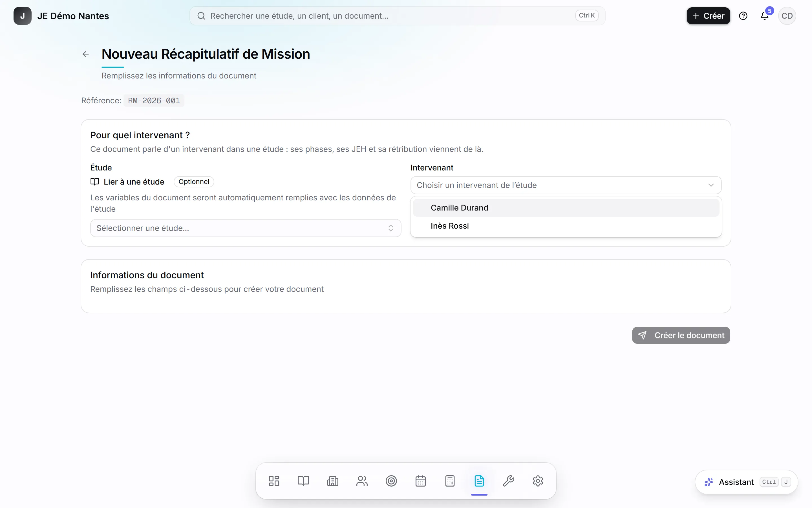812x508 pixels.
Task: Click the Informations du document heading
Action: 147,275
